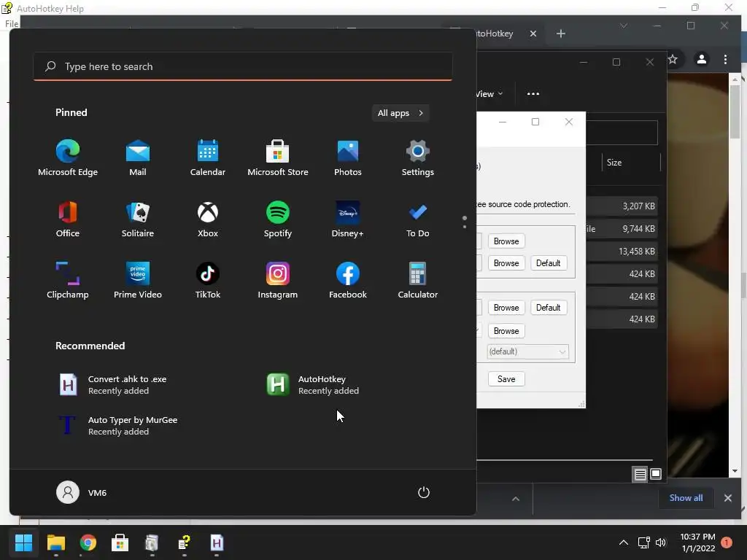Switch to AutoHotkey Help taskbar icon
This screenshot has width=747, height=560.
[x=185, y=542]
